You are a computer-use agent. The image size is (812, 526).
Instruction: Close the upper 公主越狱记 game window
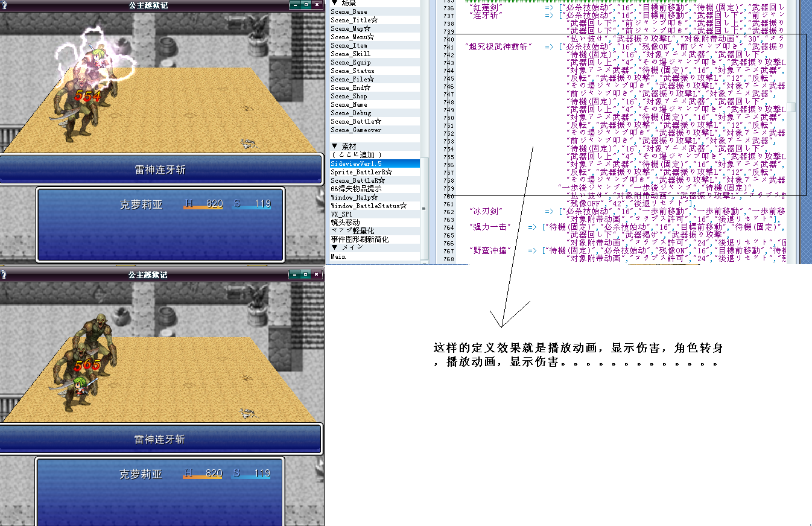pyautogui.click(x=317, y=4)
